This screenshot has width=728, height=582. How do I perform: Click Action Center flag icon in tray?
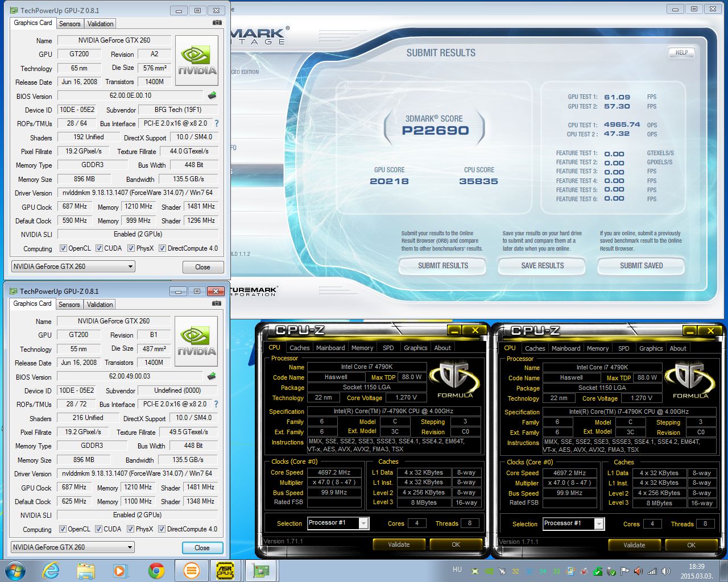coord(624,571)
